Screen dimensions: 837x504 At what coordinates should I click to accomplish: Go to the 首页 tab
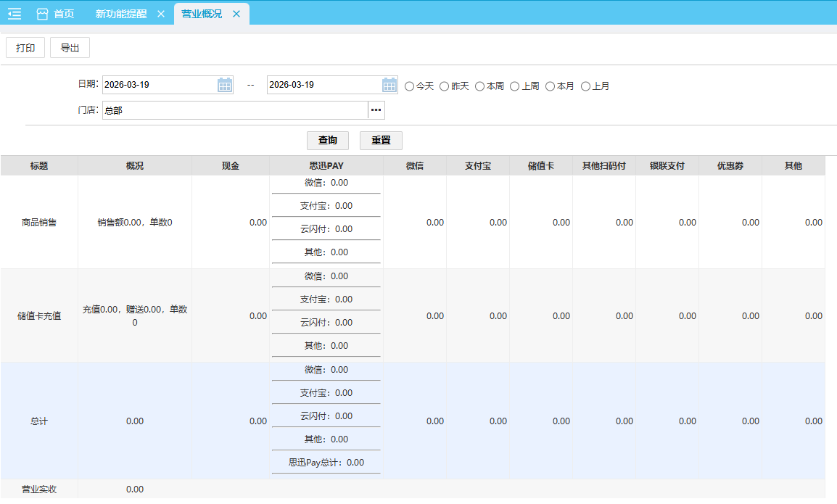pos(64,14)
